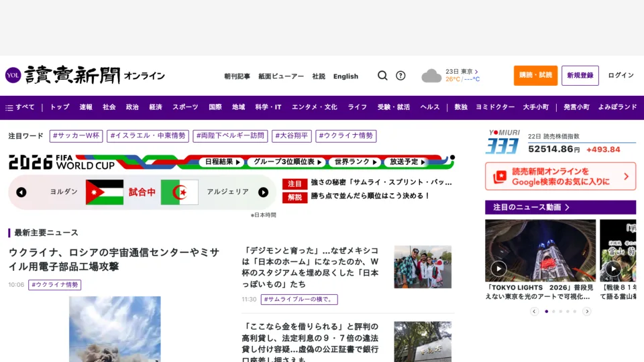Screen dimensions: 644x362
Task: Show previous World Cup match
Action: (x=21, y=192)
